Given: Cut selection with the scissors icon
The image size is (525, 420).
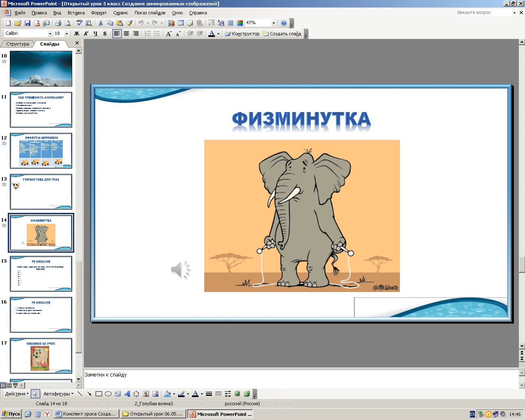Looking at the screenshot, I should click(100, 23).
